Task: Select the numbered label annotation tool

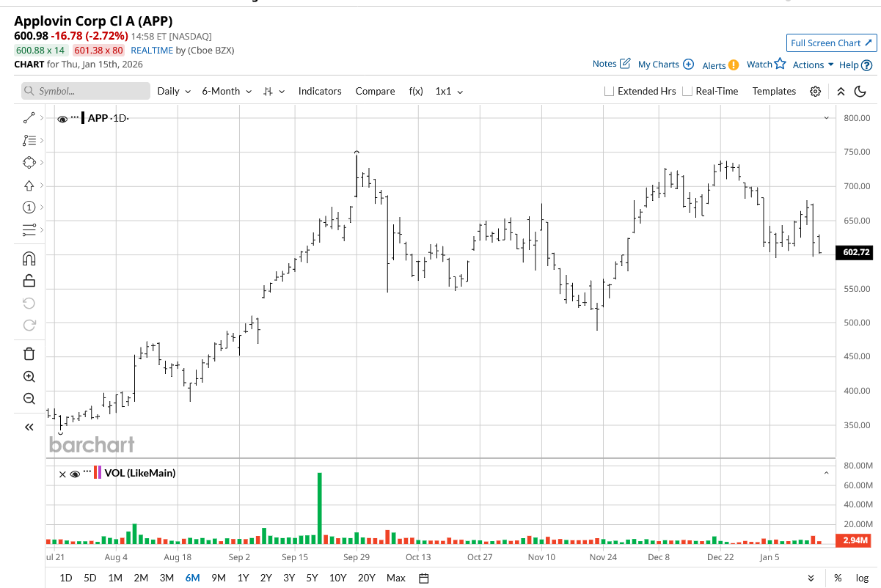Action: 29,207
